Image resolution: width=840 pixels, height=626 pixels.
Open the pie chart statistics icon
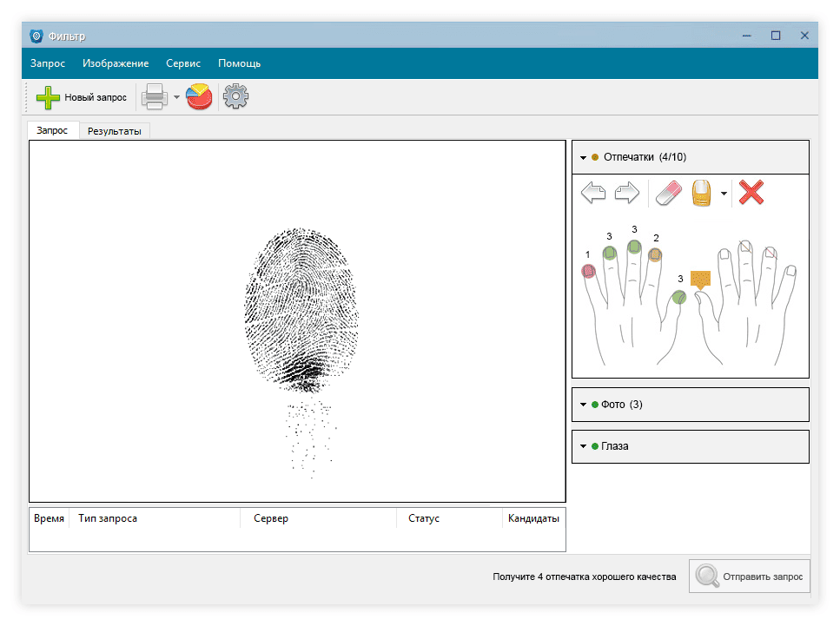tap(199, 97)
